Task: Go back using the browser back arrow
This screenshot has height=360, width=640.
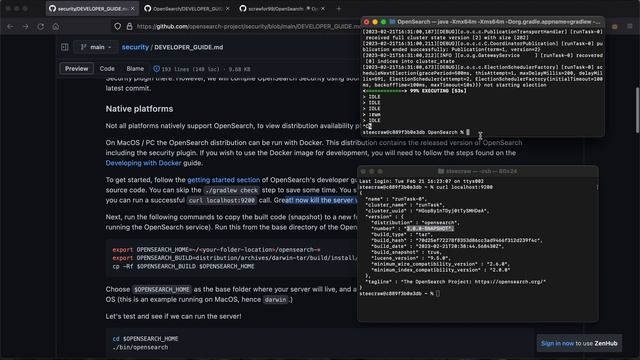Action: coord(10,27)
